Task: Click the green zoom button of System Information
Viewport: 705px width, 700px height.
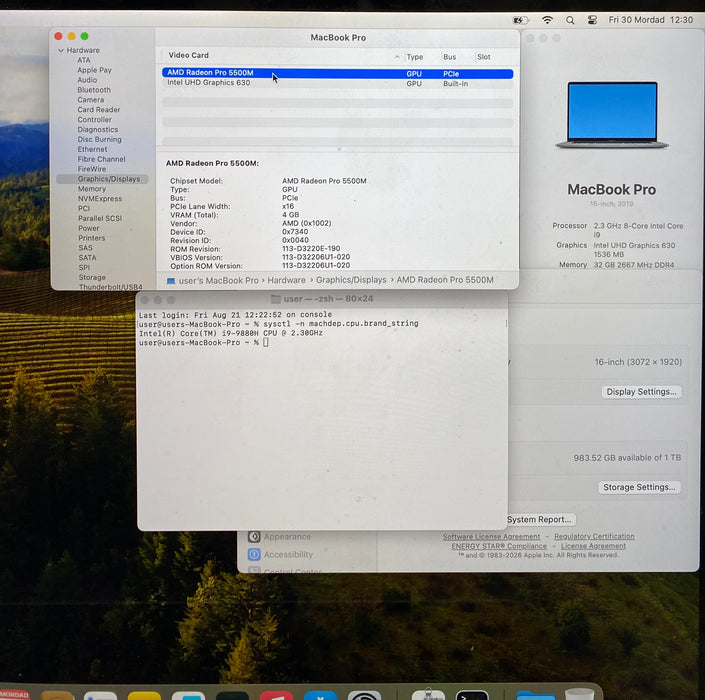Action: (85, 36)
